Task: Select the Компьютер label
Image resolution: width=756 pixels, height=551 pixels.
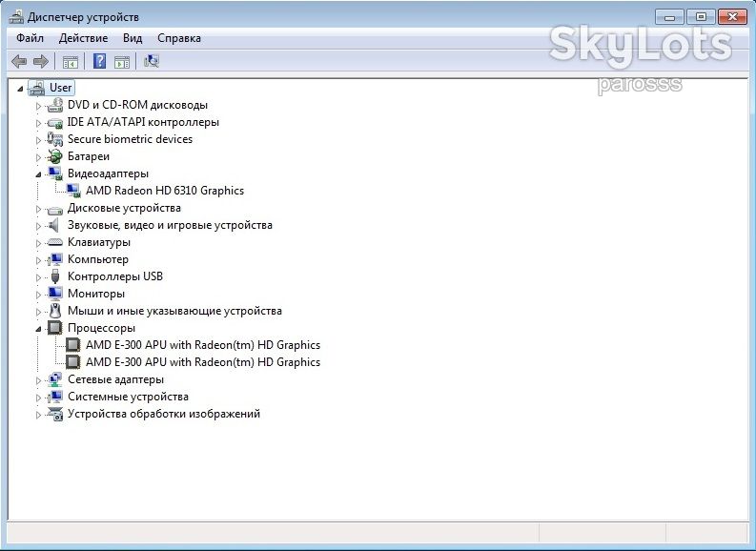Action: (x=98, y=259)
